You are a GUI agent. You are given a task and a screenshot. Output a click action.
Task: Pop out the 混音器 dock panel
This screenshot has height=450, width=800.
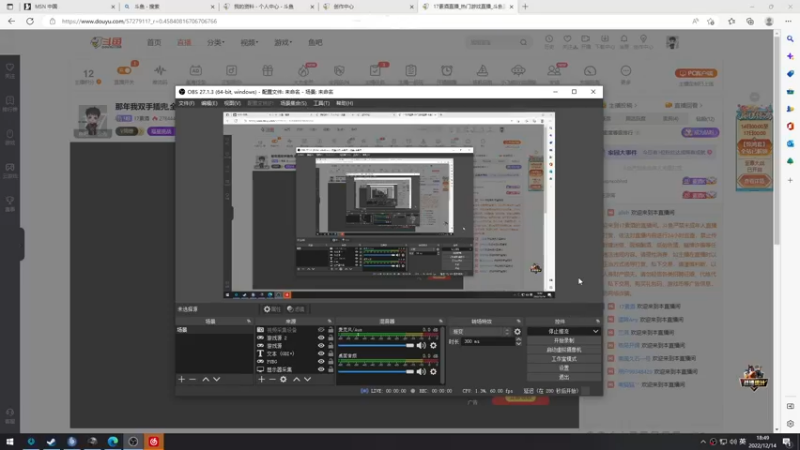[441, 321]
